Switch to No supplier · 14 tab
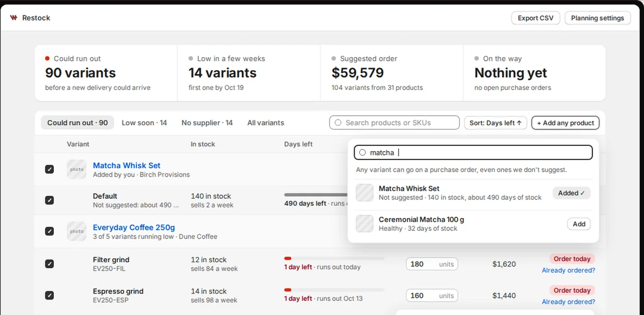The height and width of the screenshot is (315, 644). pos(207,123)
